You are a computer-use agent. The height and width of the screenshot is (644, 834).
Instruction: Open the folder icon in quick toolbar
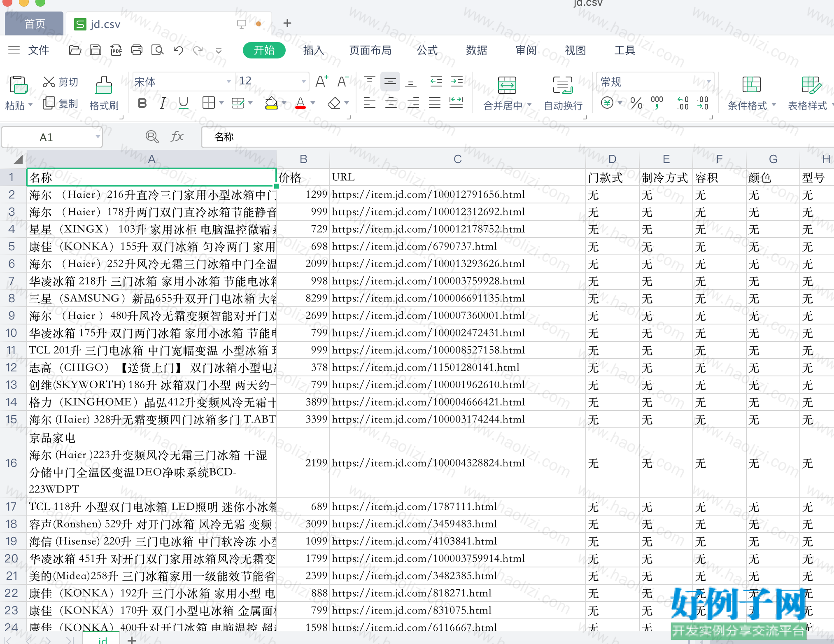coord(75,50)
